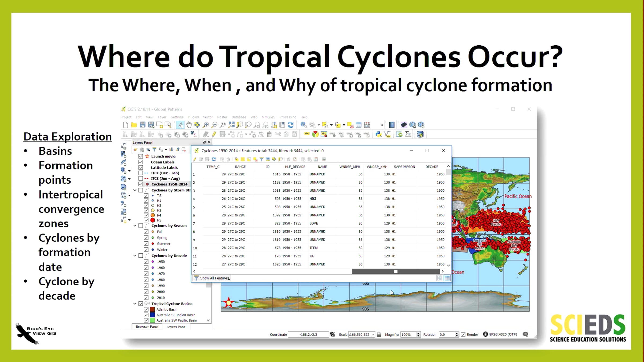Image resolution: width=644 pixels, height=362 pixels.
Task: Toggle the Render checkbox in status bar
Action: [463, 335]
